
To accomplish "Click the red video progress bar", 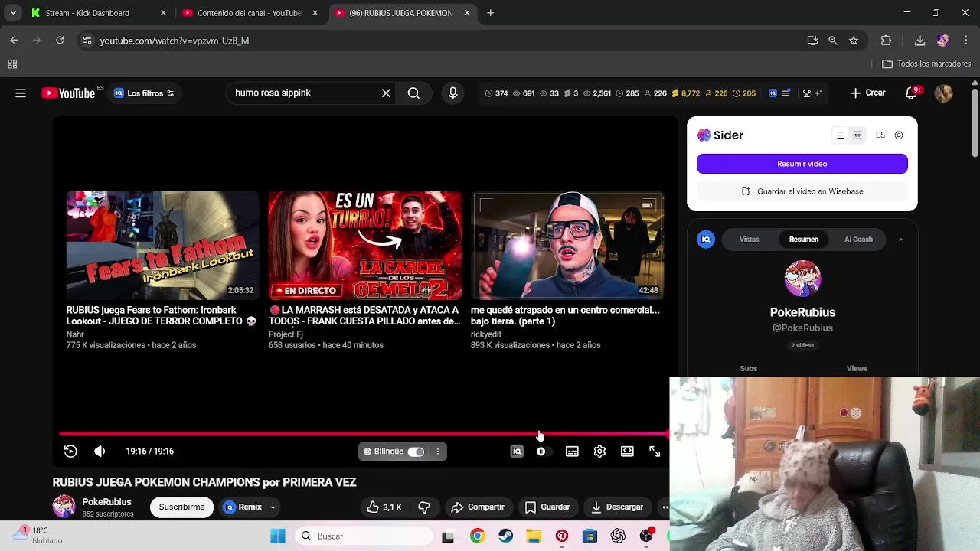I will coord(364,433).
